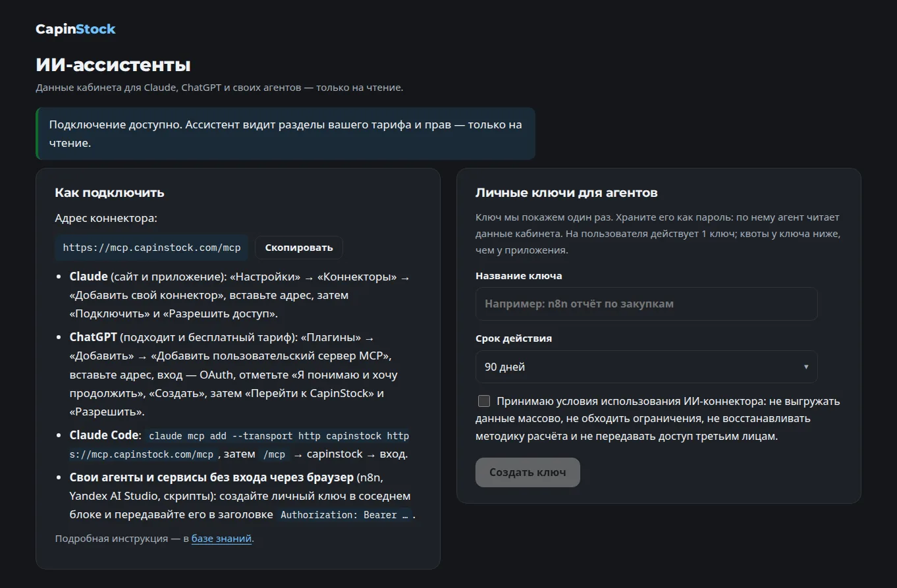Viewport: 897px width, 588px height.
Task: Select the connector address box under "Адрес коннектора"
Action: pyautogui.click(x=151, y=248)
